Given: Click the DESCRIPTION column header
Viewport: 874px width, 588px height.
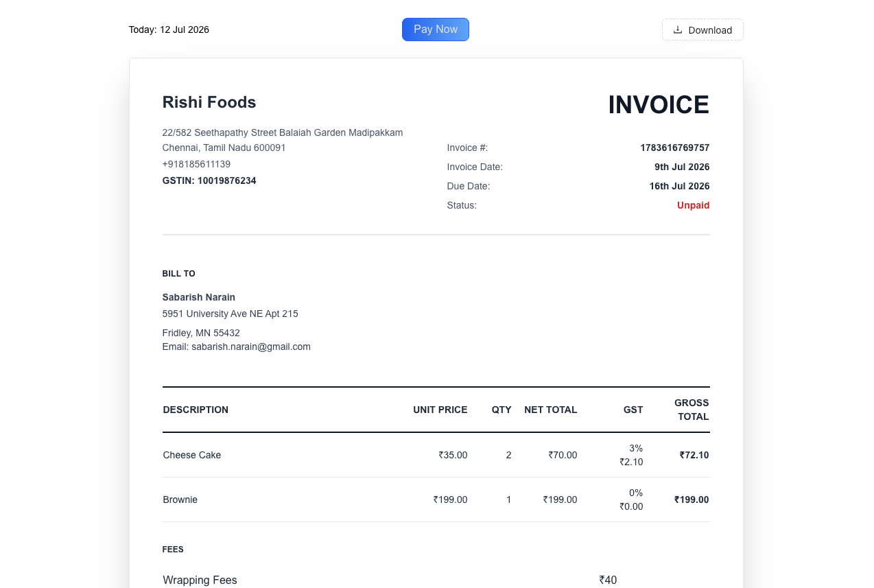Looking at the screenshot, I should 196,410.
